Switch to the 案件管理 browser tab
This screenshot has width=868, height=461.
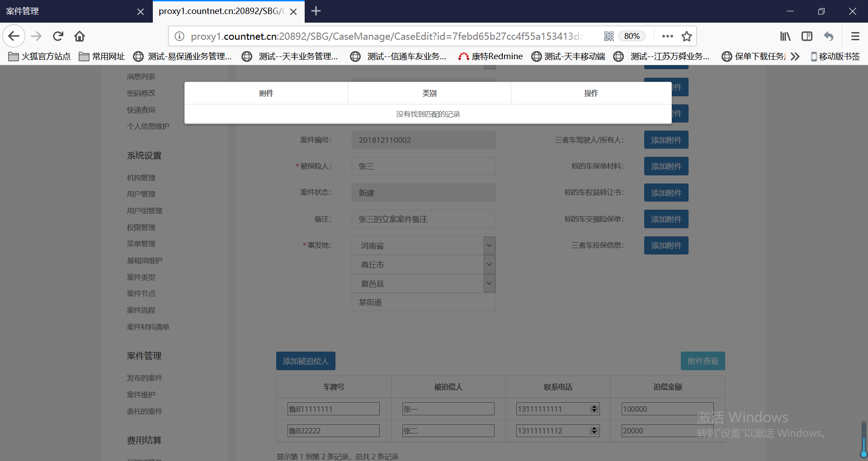(68, 11)
